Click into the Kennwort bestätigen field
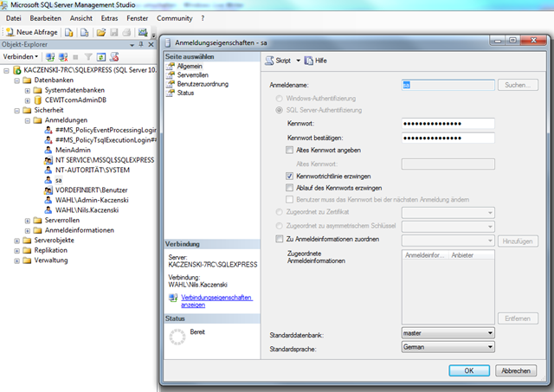This screenshot has width=554, height=392. click(448, 138)
